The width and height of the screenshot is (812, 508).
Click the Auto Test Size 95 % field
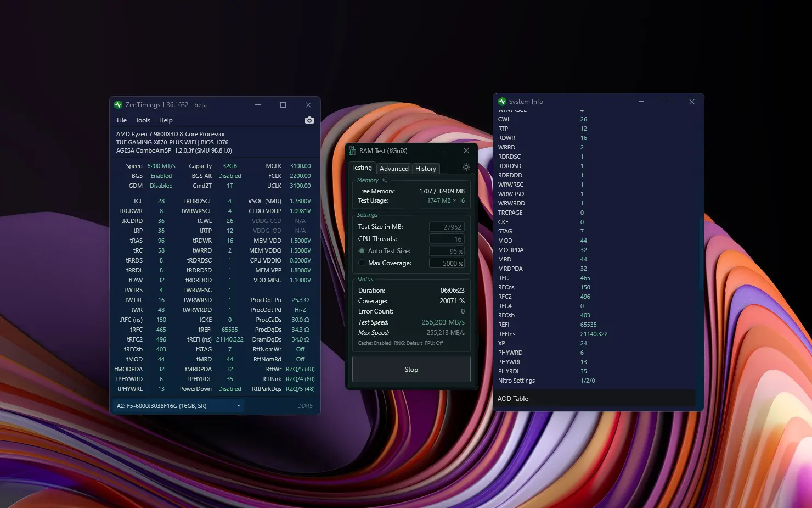447,251
